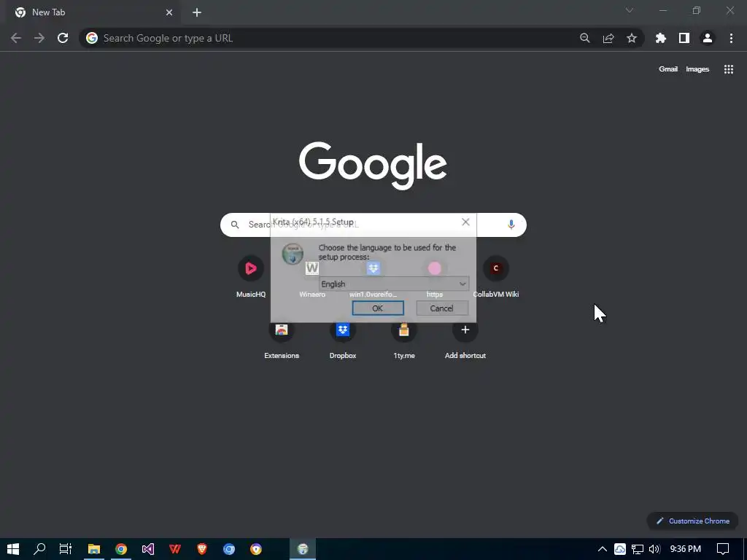The width and height of the screenshot is (747, 560).
Task: Click the Google logo
Action: tap(373, 165)
